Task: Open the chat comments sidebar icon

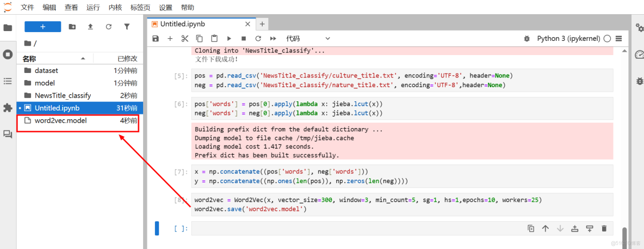Action: point(8,134)
